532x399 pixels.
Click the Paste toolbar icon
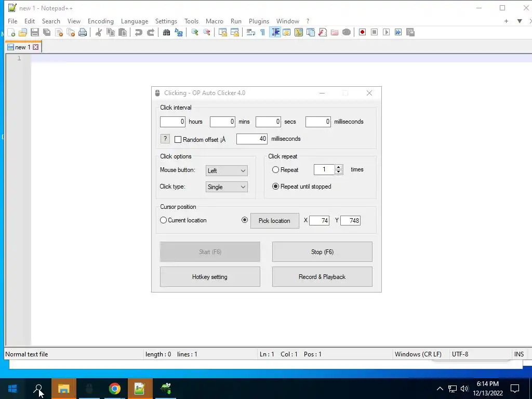[x=123, y=32]
